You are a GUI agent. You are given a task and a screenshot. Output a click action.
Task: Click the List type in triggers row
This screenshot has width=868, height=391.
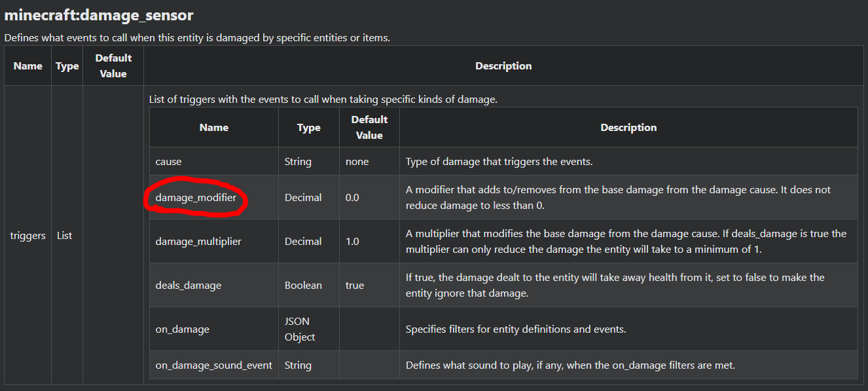point(64,235)
